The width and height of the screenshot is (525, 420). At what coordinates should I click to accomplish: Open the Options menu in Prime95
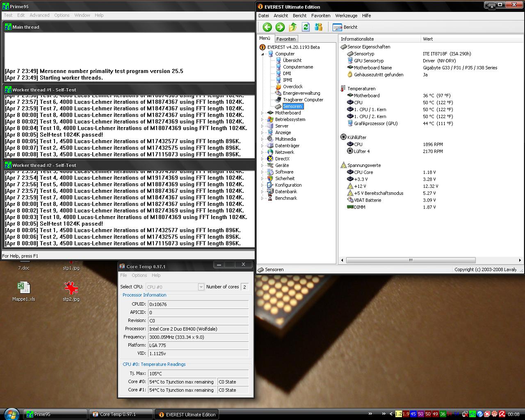[x=62, y=15]
